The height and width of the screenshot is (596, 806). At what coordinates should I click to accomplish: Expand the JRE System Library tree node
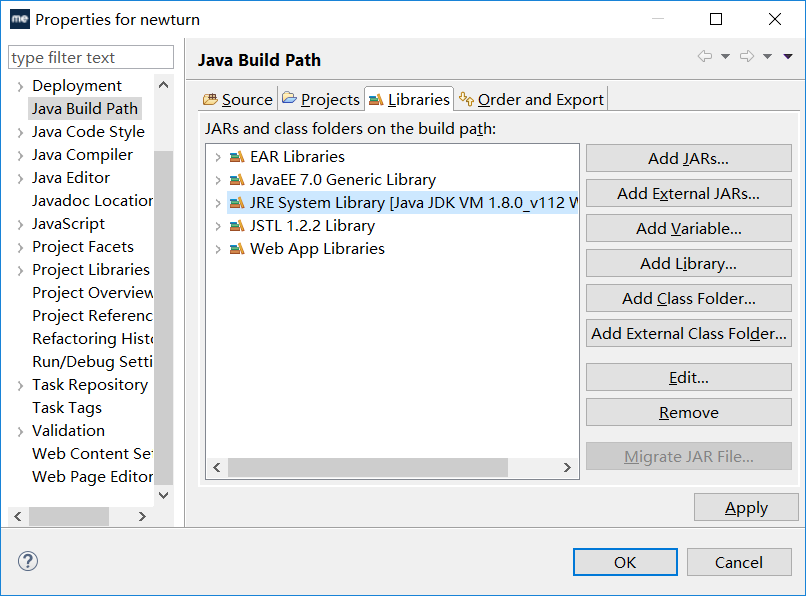[x=218, y=203]
